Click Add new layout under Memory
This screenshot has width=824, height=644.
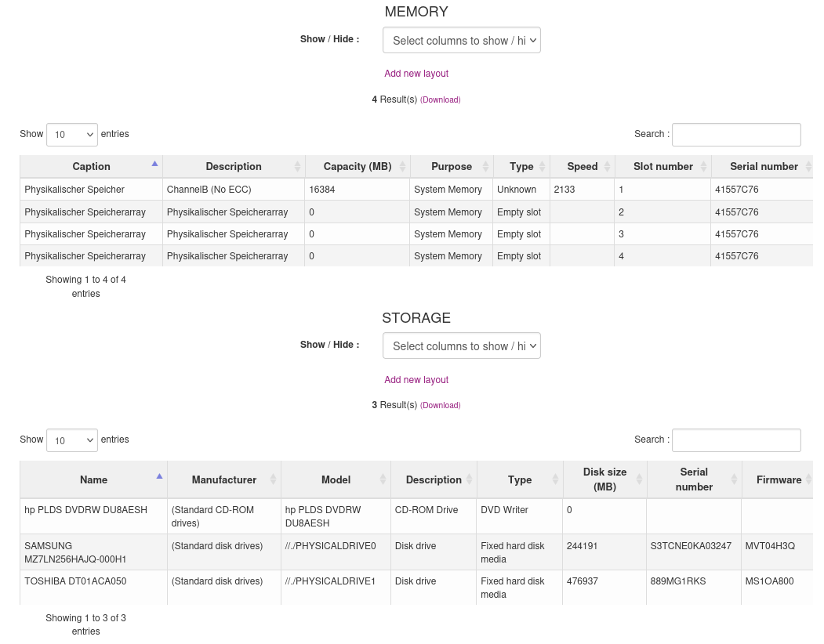point(416,74)
